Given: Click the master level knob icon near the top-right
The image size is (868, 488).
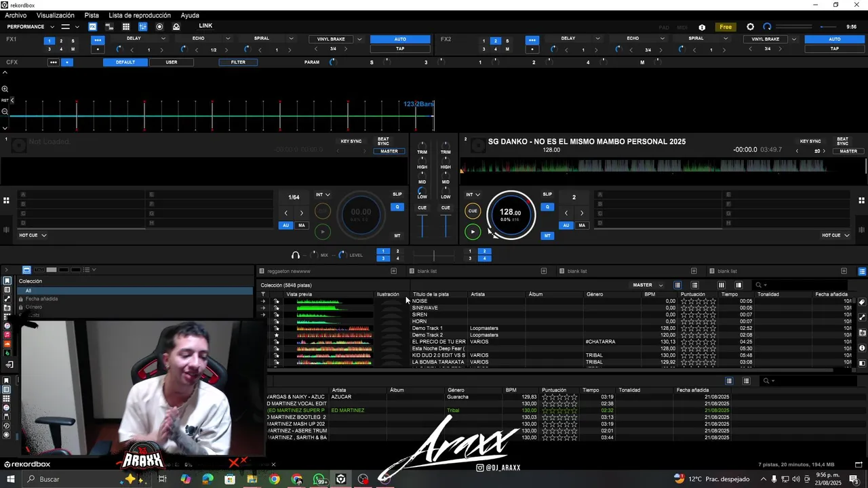Looking at the screenshot, I should 767,27.
